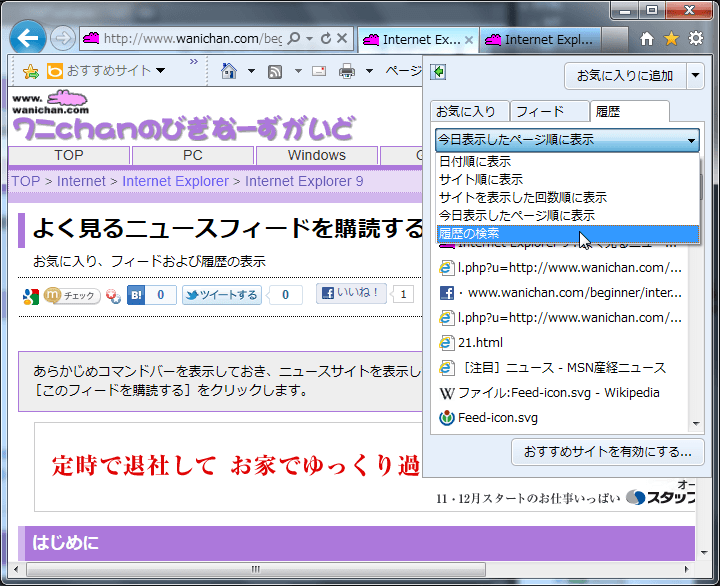Follow the Internet breadcrumb link
720x586 pixels.
click(x=81, y=181)
